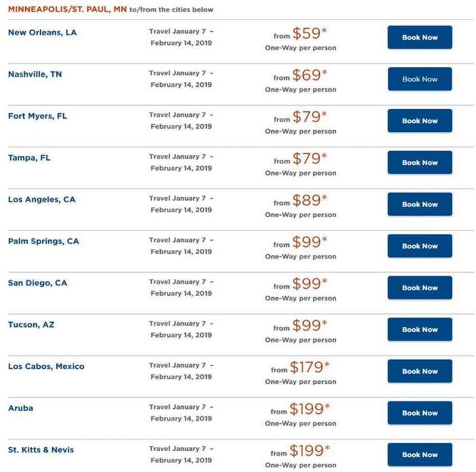Click the Minneapolis/St. Paul, MN heading
Screen dimensions: 476x472
click(66, 9)
